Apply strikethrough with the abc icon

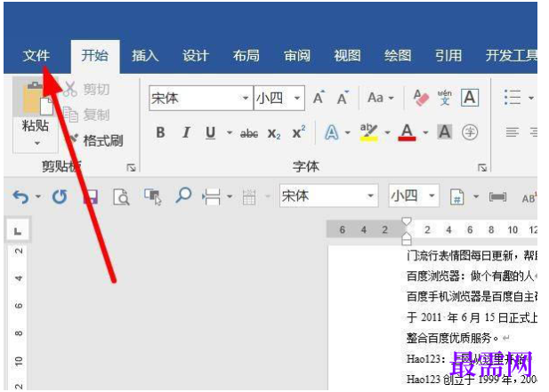coord(249,133)
